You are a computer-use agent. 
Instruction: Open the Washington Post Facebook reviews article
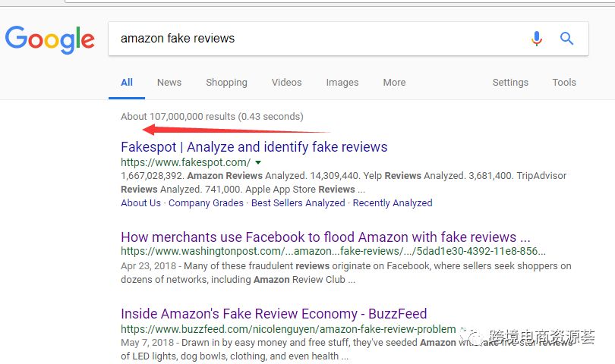pyautogui.click(x=325, y=237)
